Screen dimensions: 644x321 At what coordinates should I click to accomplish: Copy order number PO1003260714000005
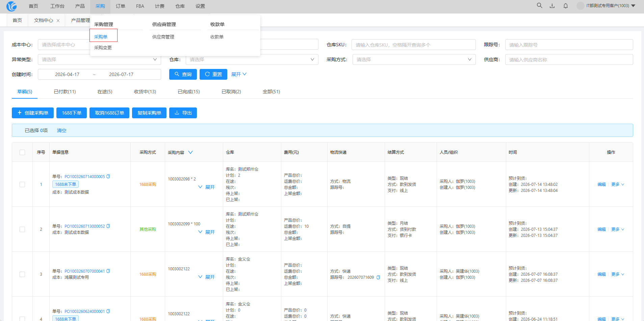click(108, 177)
